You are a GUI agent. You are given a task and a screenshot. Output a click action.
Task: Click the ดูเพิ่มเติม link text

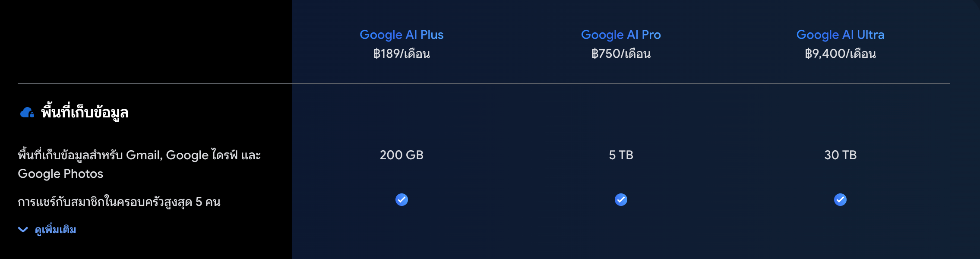(55, 230)
